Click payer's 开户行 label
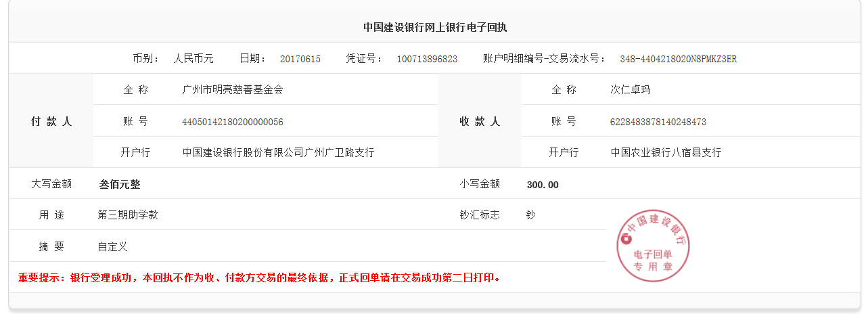The width and height of the screenshot is (868, 314). coord(135,153)
